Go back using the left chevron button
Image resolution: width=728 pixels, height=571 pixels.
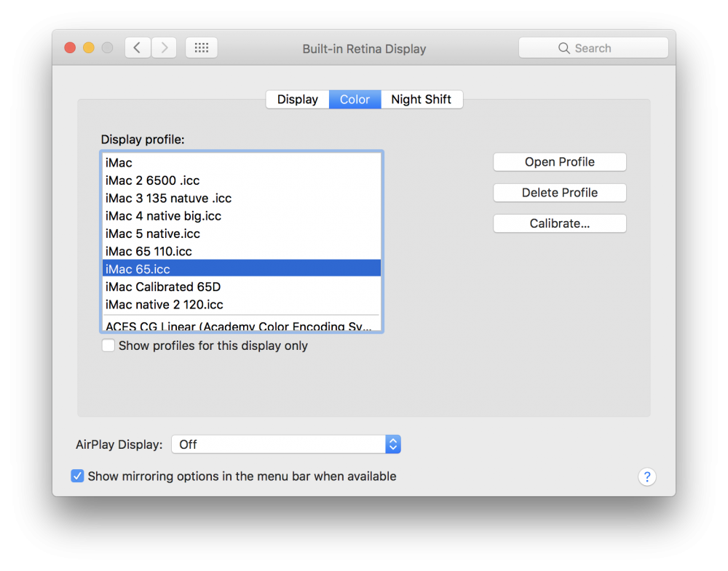[138, 48]
